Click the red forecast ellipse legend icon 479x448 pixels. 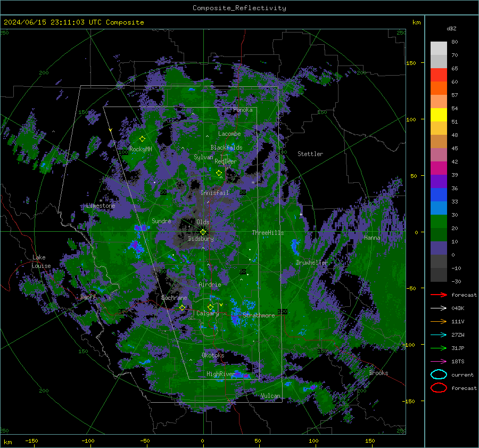click(x=439, y=388)
